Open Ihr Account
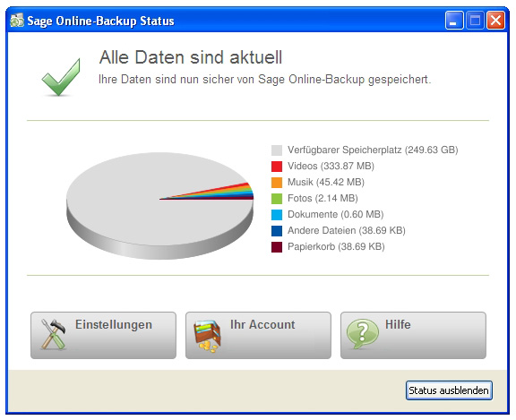 coord(258,336)
